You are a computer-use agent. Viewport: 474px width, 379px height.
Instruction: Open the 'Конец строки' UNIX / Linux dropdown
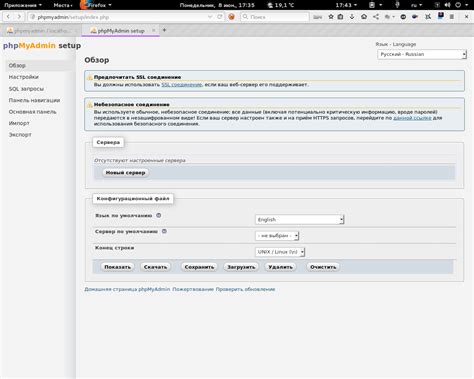click(280, 252)
